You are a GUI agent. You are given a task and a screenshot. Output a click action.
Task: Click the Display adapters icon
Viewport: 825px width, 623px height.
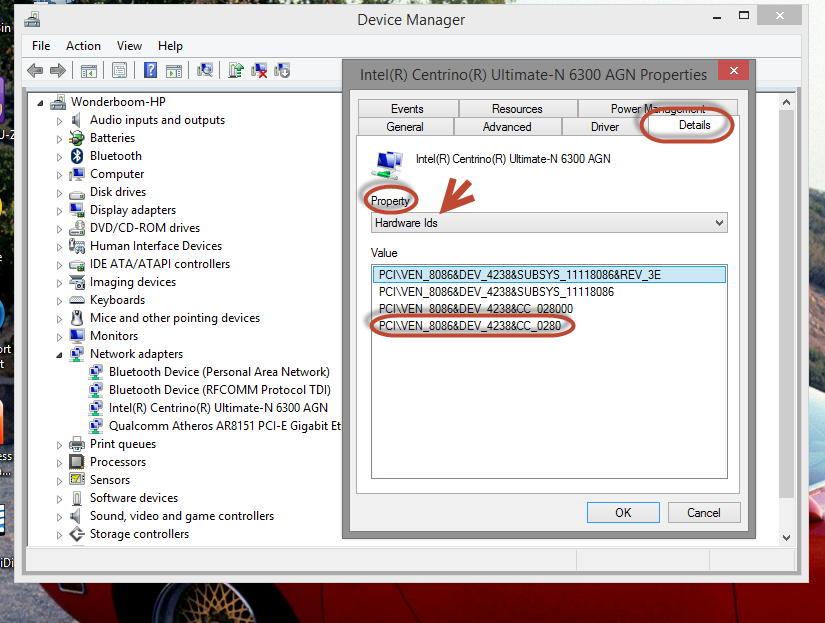tap(77, 210)
